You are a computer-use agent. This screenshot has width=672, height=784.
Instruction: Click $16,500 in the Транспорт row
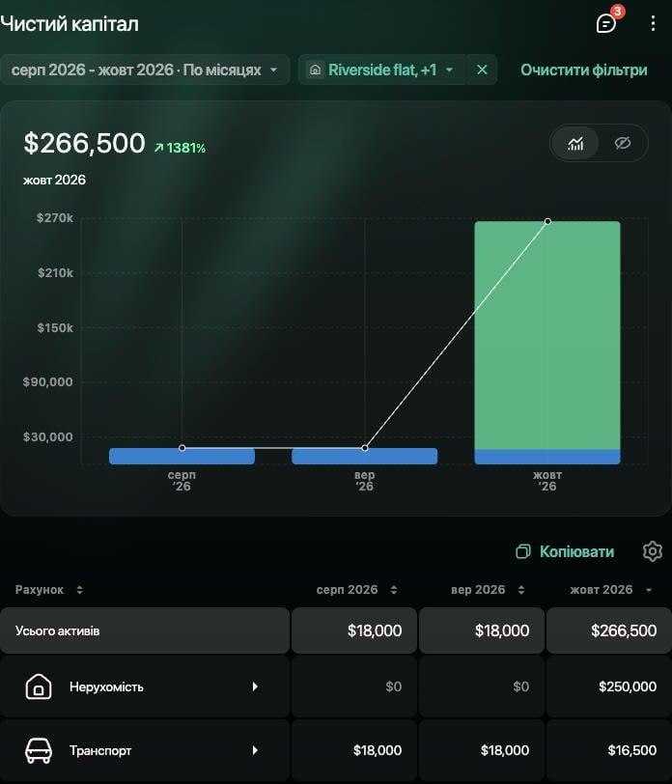(632, 750)
